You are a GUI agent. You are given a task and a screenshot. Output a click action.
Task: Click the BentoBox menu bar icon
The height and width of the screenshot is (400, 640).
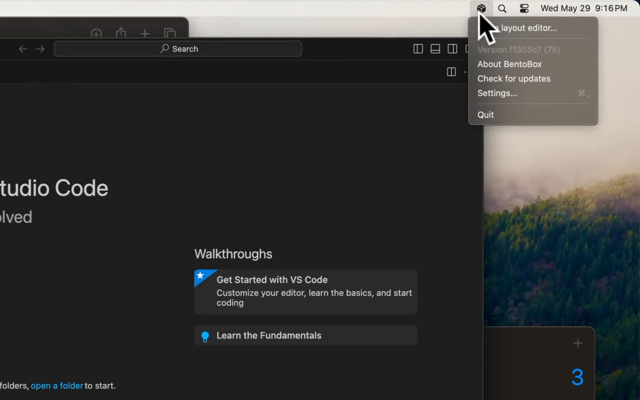click(481, 8)
